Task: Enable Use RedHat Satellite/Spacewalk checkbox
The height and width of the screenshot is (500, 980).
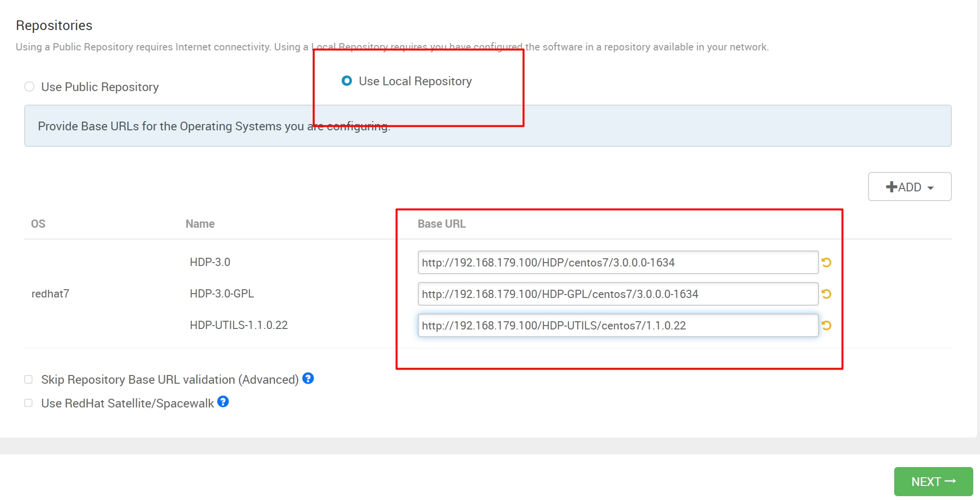Action: [29, 403]
